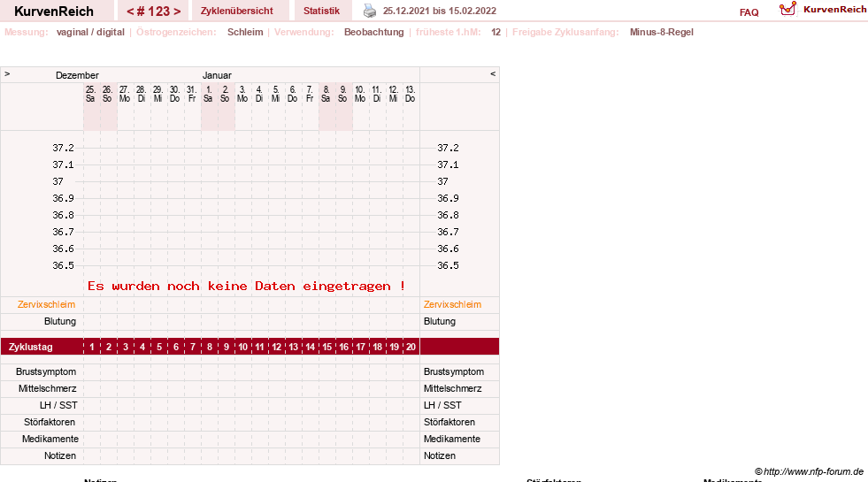The image size is (868, 482).
Task: Click the KurvenReich crown logo icon
Action: [787, 9]
